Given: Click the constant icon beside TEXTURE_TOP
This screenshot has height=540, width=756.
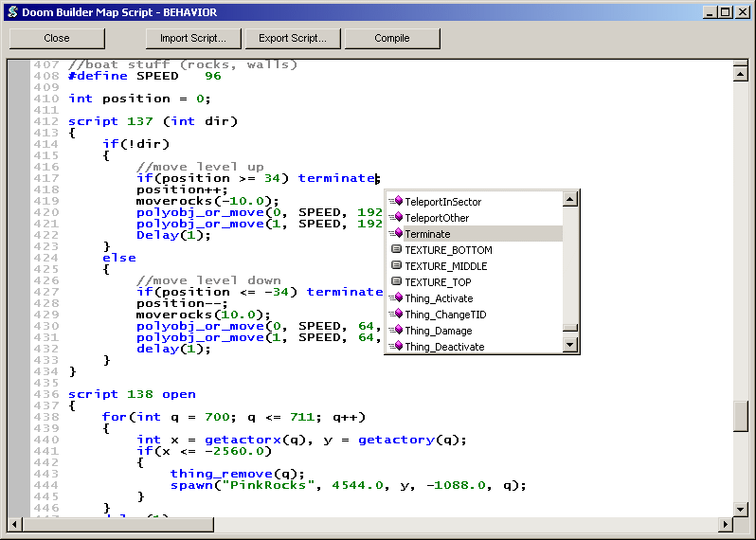Looking at the screenshot, I should pyautogui.click(x=396, y=282).
